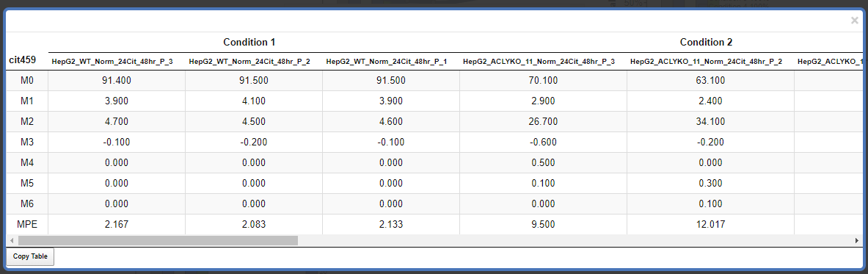Select the MPE value 9.500
This screenshot has width=868, height=274.
543,224
